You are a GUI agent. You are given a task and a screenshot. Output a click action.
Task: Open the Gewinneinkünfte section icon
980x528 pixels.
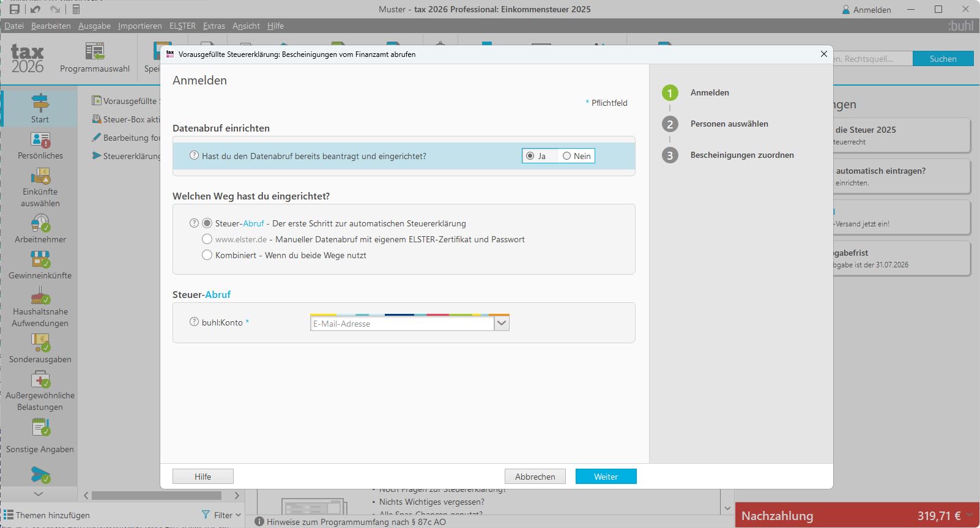pos(40,259)
